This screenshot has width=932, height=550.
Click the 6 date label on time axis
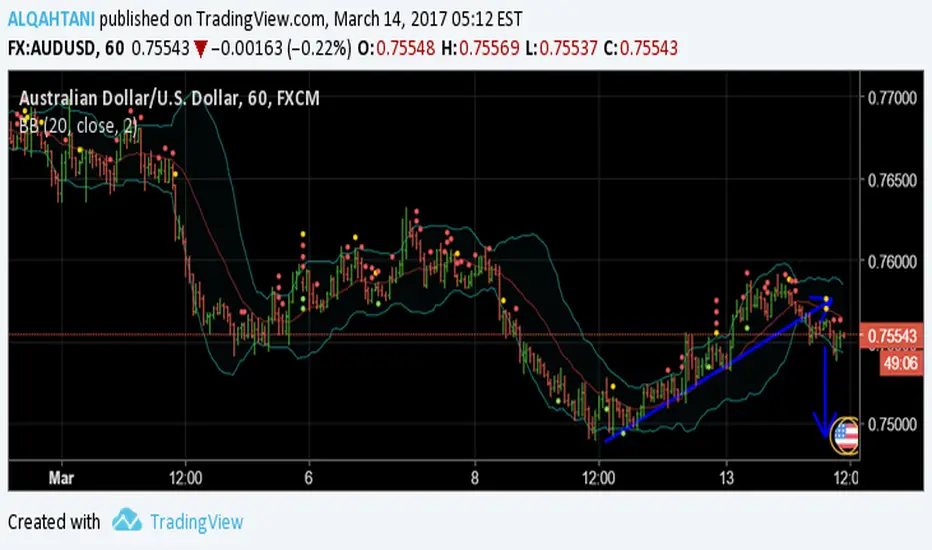[308, 478]
